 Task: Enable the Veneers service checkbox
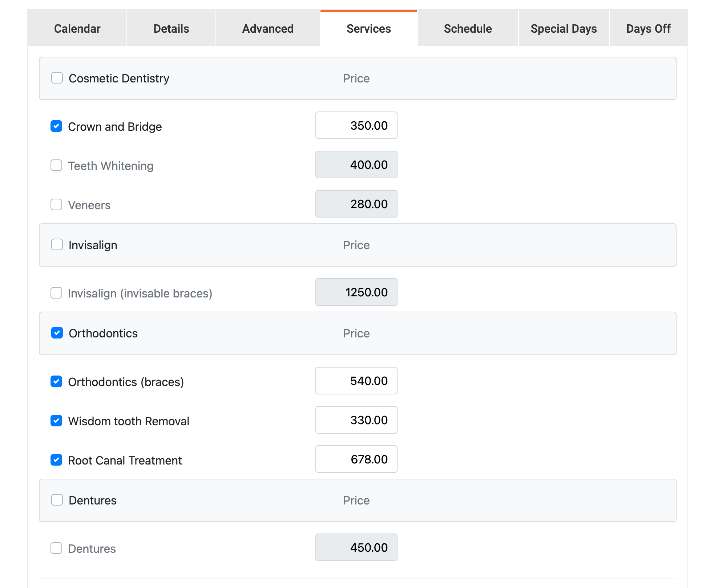click(x=56, y=204)
